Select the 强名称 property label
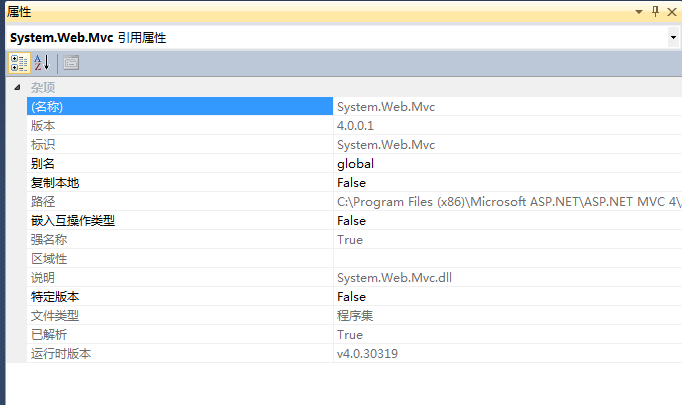Image resolution: width=682 pixels, height=405 pixels. pos(49,240)
